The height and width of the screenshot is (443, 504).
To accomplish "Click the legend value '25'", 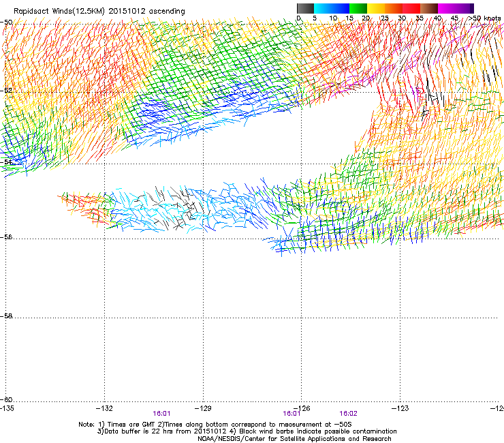I will click(x=384, y=18).
